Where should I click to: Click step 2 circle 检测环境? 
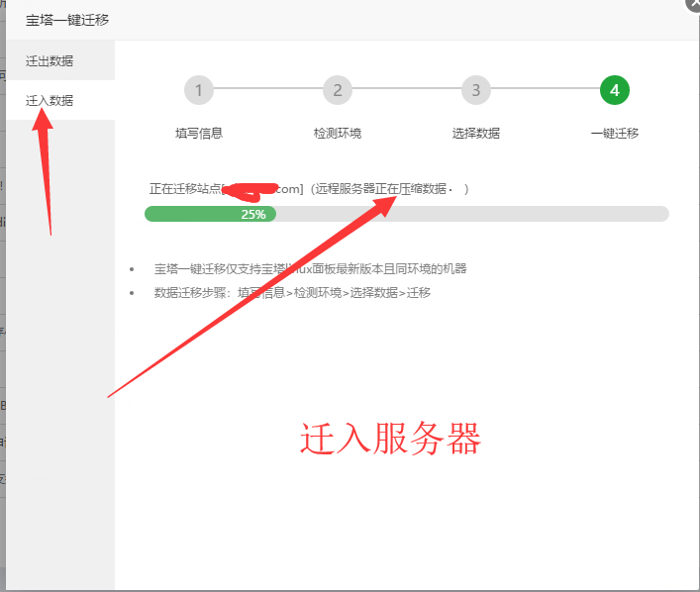point(338,90)
